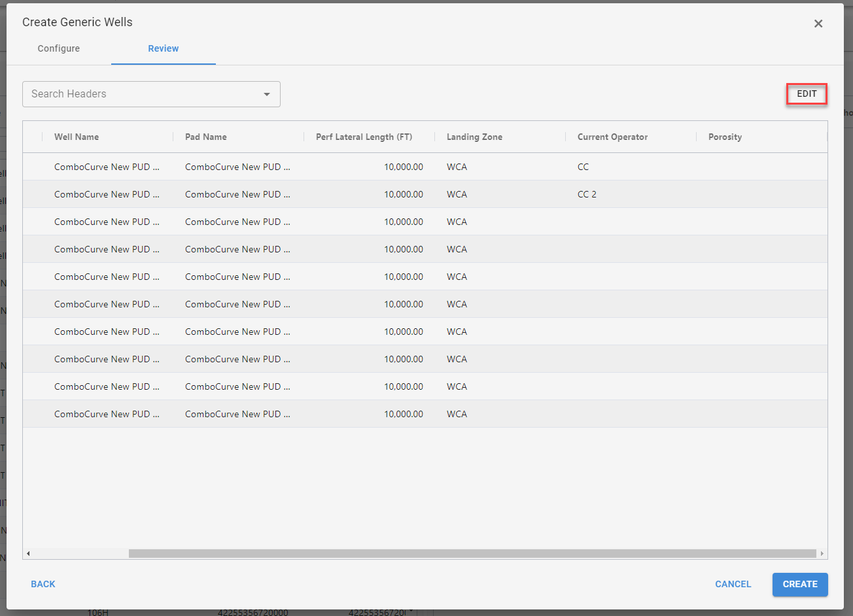Click Pad Name cell in CC 2 row
The height and width of the screenshot is (616, 853).
coord(239,194)
